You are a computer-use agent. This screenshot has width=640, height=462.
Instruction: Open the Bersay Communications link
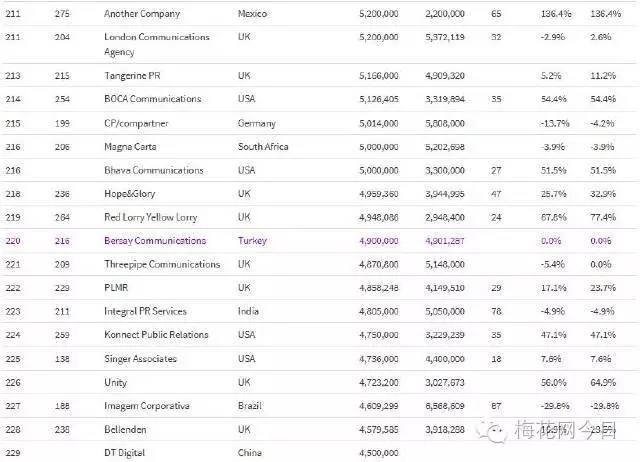point(155,241)
